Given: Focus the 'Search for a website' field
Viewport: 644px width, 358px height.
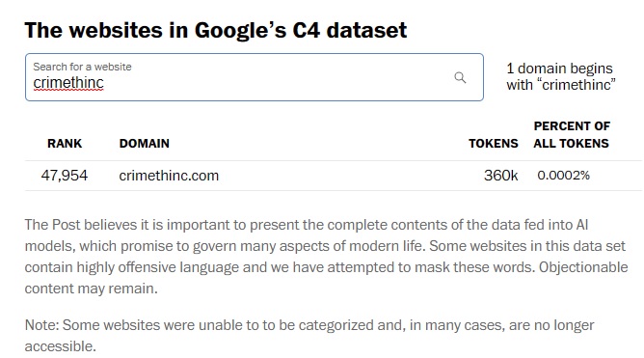Looking at the screenshot, I should (x=255, y=77).
